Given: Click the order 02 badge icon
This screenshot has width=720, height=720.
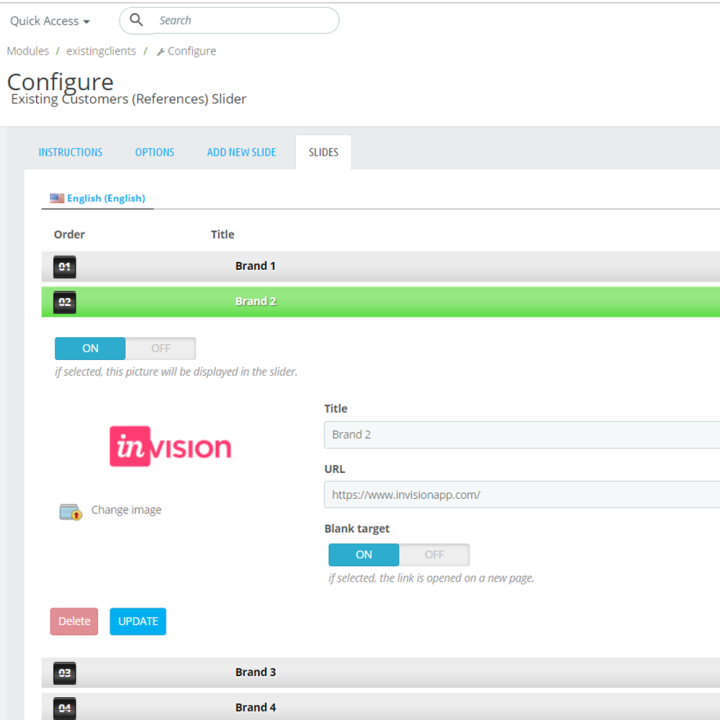Looking at the screenshot, I should (64, 302).
